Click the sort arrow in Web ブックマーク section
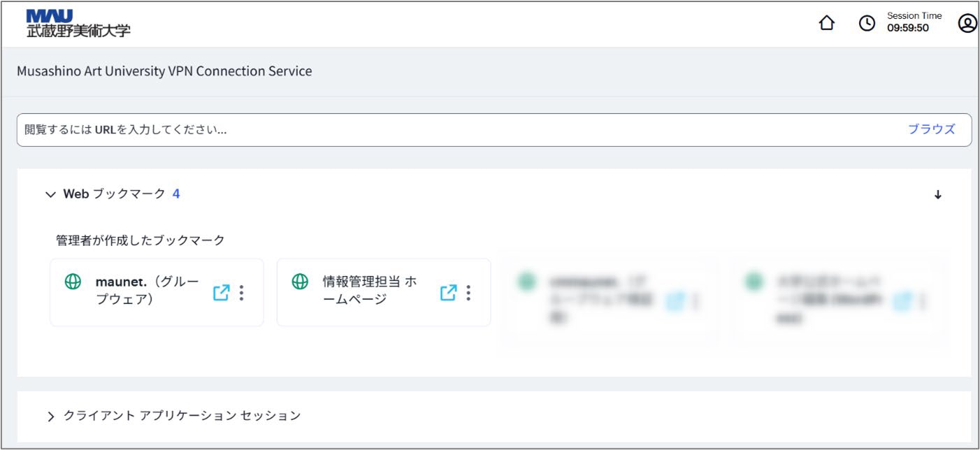 click(938, 195)
